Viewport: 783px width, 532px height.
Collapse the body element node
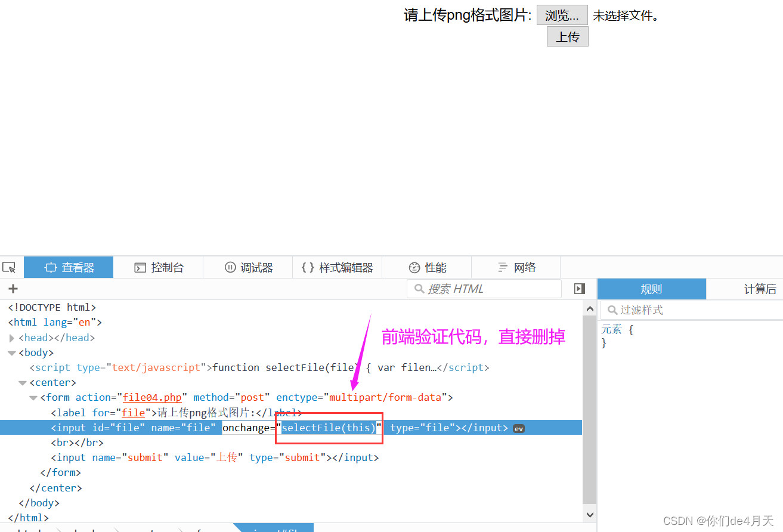click(13, 352)
